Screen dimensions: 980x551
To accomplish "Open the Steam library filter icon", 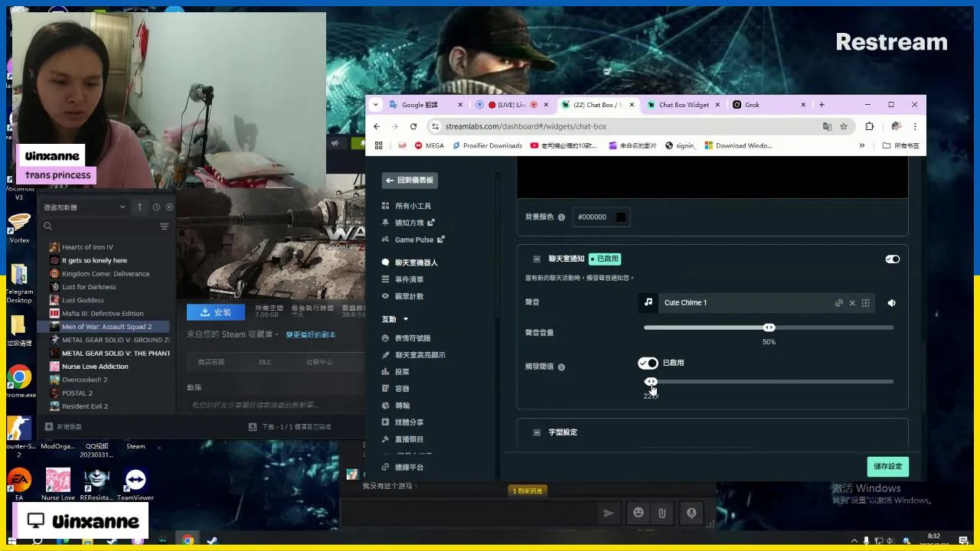I will click(164, 227).
